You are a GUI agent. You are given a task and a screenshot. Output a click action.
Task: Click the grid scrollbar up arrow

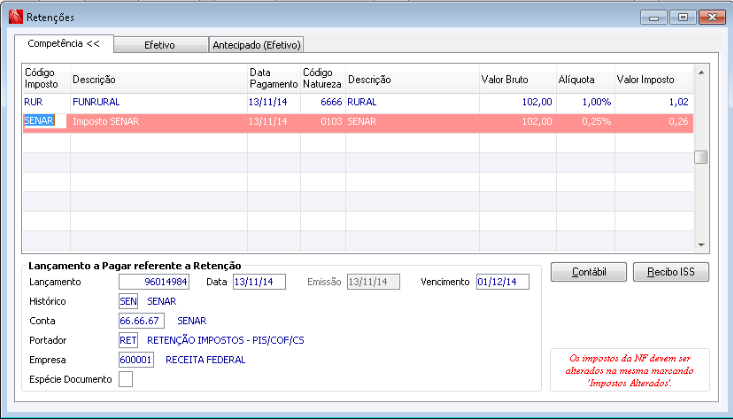pyautogui.click(x=701, y=72)
